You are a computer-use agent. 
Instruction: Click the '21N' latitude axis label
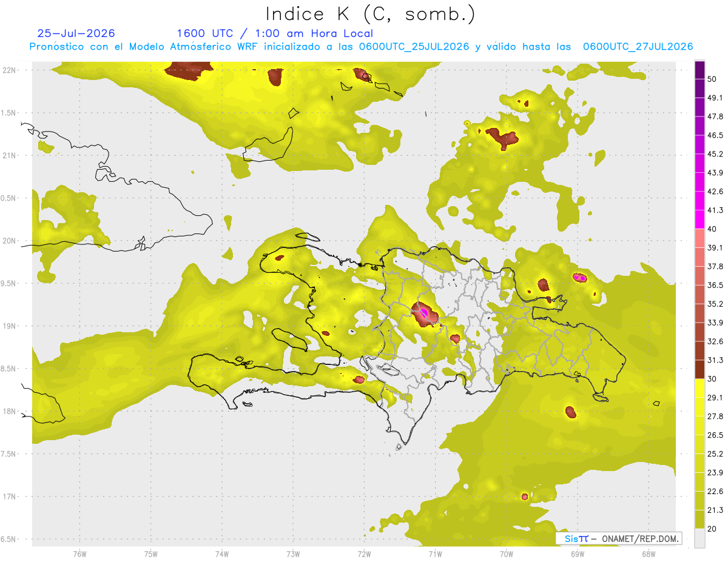click(x=9, y=155)
